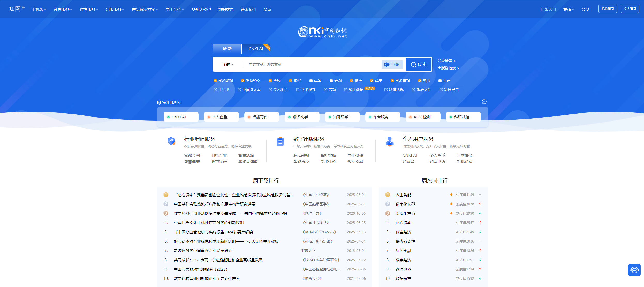This screenshot has height=287, width=644.
Task: Open the customer service chat bubble
Action: click(x=634, y=270)
